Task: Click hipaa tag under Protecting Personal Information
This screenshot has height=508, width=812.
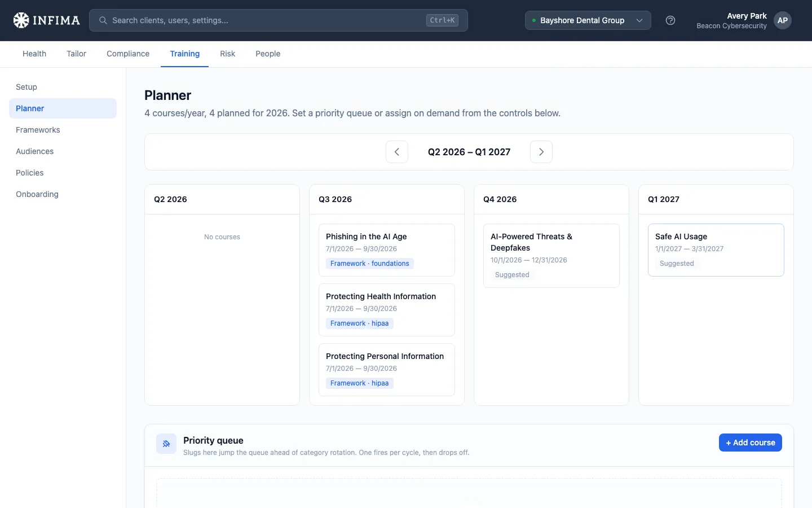Action: pos(360,383)
